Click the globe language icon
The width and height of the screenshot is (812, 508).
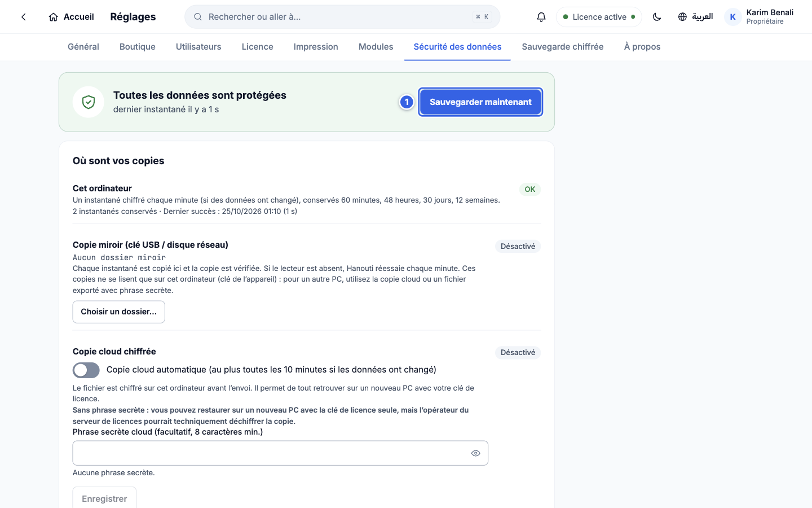(682, 17)
